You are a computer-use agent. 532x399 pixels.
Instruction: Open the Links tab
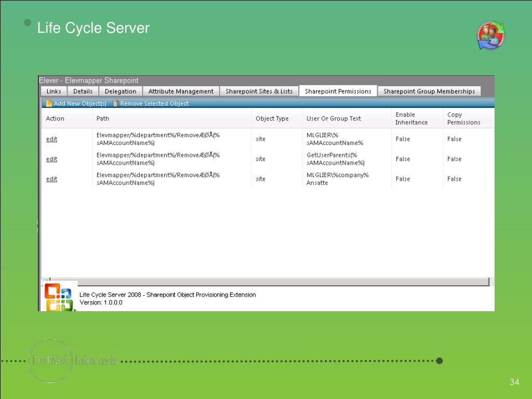[x=54, y=91]
